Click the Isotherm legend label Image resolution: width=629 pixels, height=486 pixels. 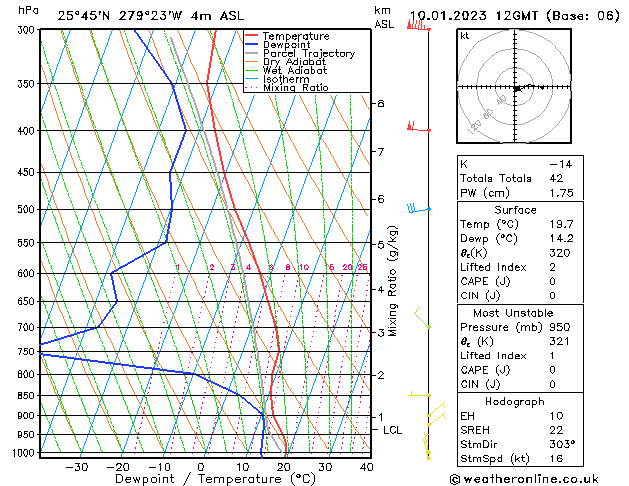(286, 79)
